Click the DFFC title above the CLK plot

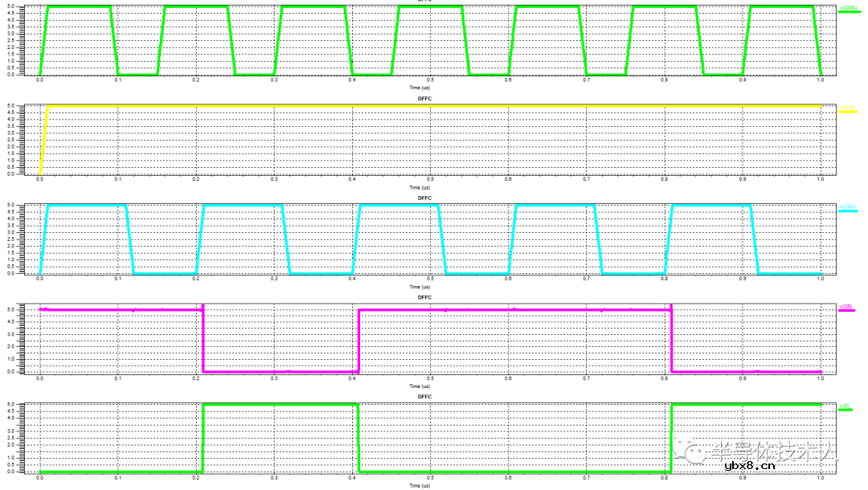coord(424,198)
